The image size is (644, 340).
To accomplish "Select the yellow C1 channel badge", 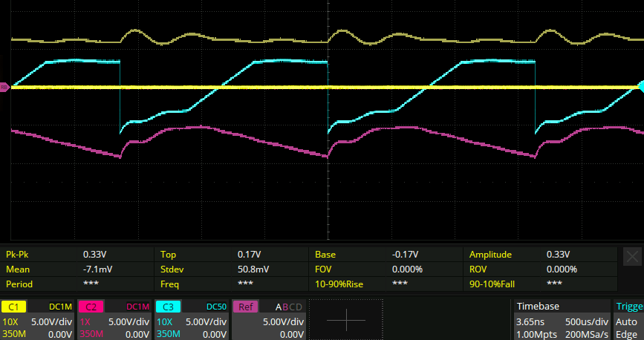I will (x=14, y=307).
